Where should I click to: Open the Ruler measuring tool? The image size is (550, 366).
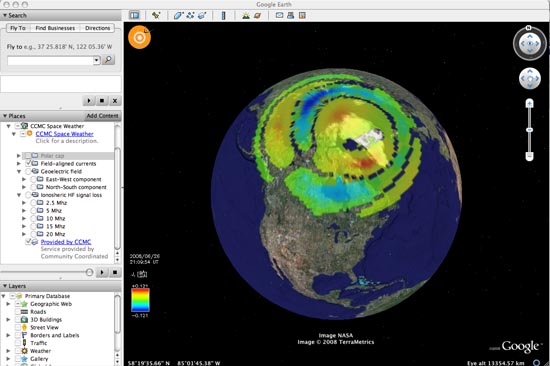(223, 15)
